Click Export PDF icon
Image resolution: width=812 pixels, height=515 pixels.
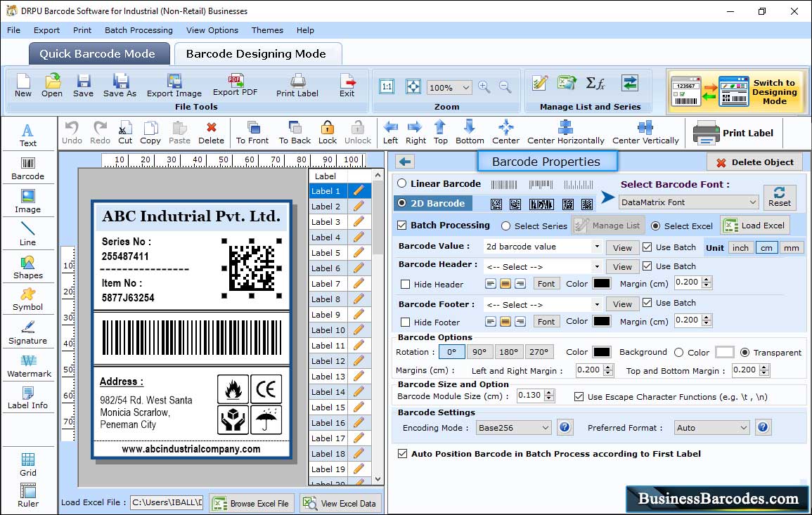pyautogui.click(x=235, y=85)
